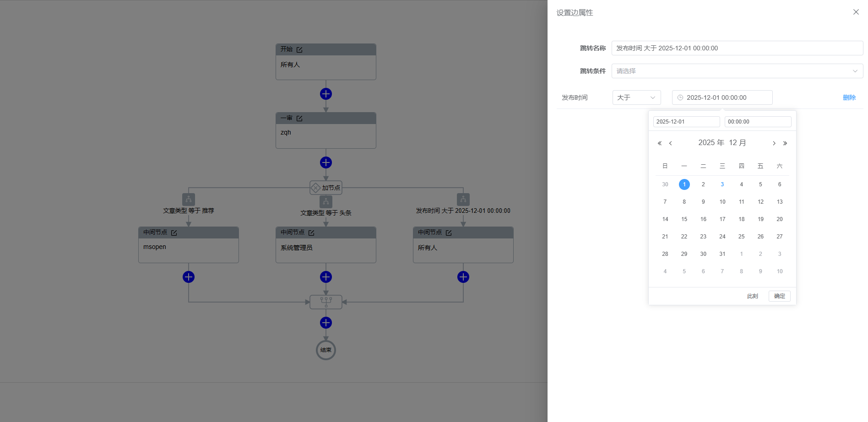Click the plus button below 开始 node
The width and height of the screenshot is (868, 422).
point(326,94)
